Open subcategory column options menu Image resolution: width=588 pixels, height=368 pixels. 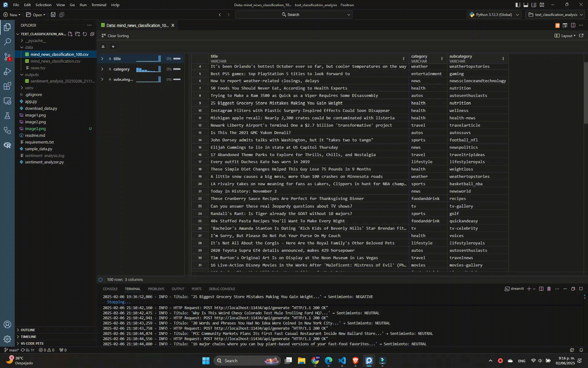click(503, 59)
